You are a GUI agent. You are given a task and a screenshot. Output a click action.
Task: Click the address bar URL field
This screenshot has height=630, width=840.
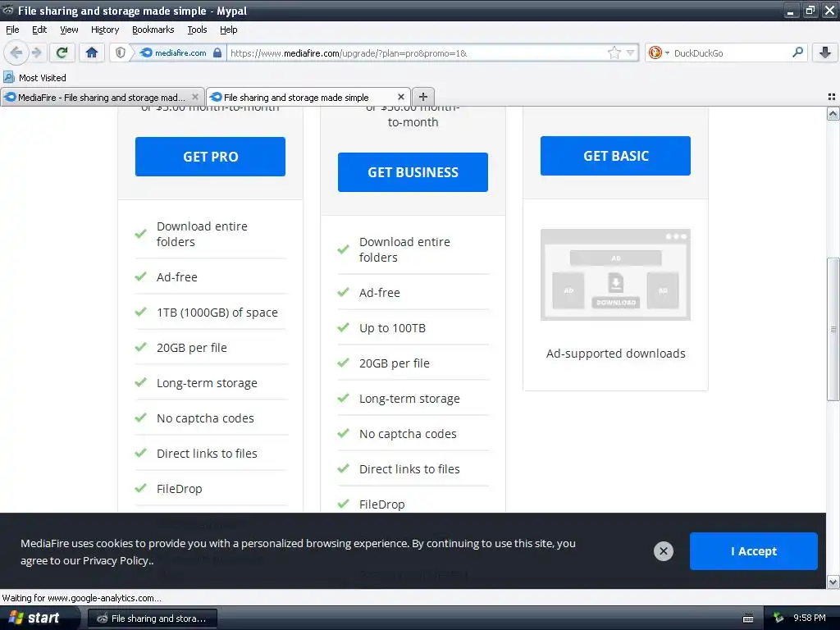coord(416,53)
